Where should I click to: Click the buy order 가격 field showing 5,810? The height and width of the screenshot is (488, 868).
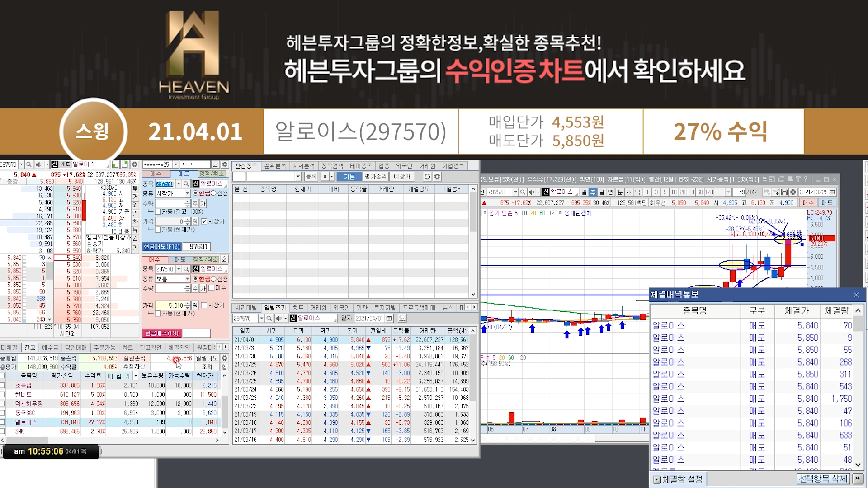point(170,305)
